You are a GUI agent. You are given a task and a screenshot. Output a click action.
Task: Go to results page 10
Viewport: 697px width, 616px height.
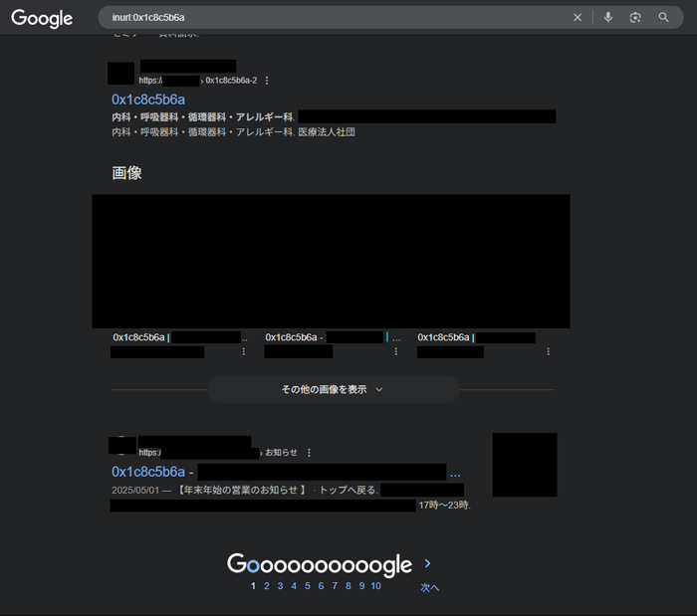click(x=376, y=586)
